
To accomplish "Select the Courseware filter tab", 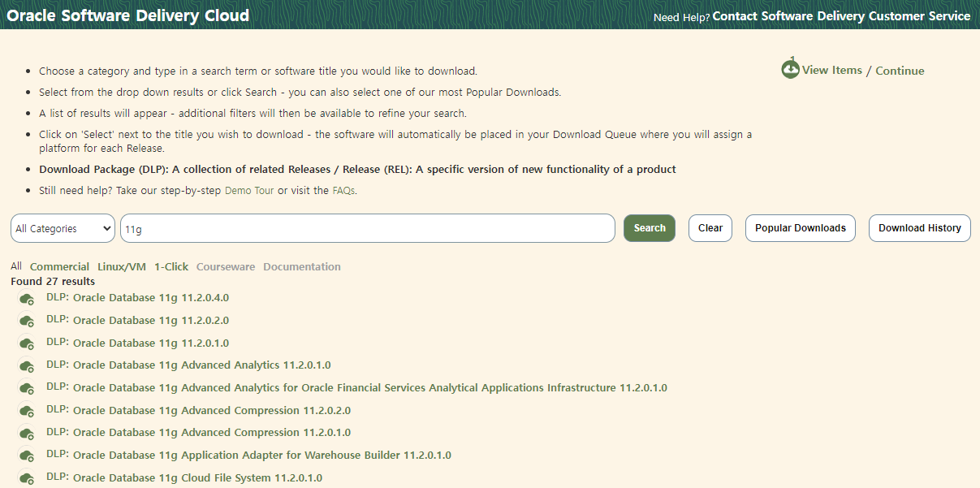I will (x=226, y=266).
